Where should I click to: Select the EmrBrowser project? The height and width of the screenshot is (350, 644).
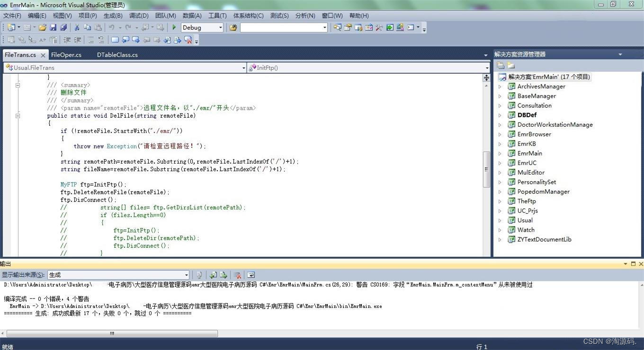pos(534,134)
